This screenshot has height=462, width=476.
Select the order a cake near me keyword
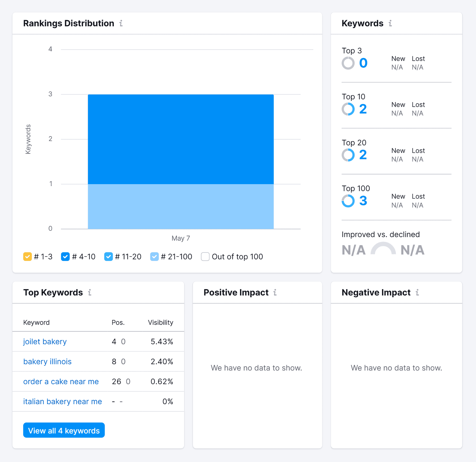[x=61, y=381]
